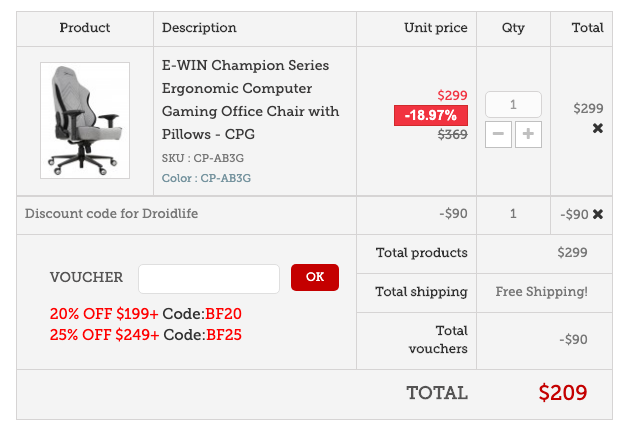This screenshot has height=430, width=624.
Task: Open the gaming chair product thumbnail
Action: (85, 120)
